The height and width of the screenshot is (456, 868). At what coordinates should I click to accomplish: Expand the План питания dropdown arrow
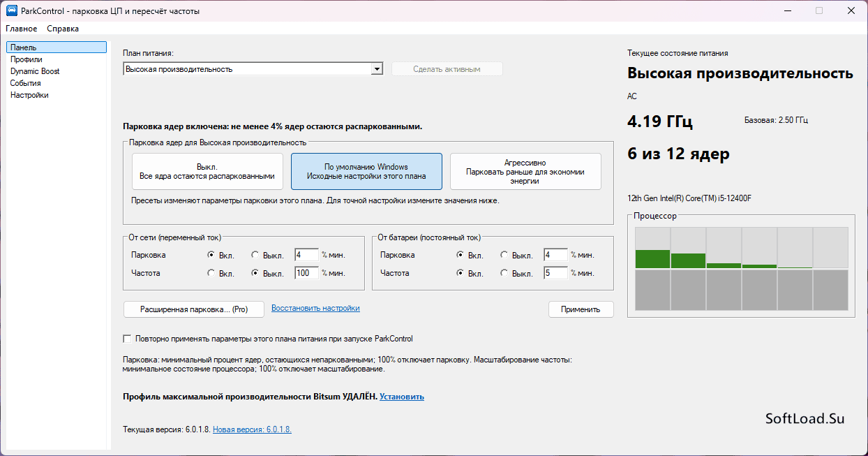pyautogui.click(x=377, y=69)
